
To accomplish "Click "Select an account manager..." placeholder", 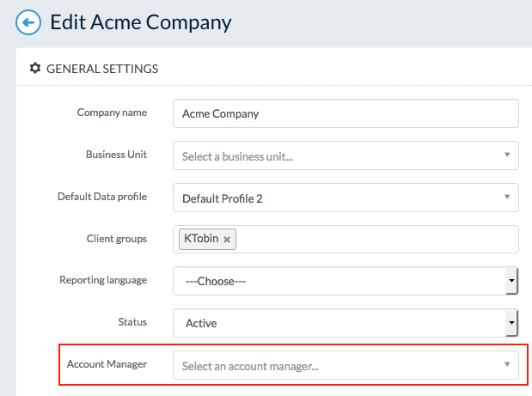I will tap(250, 366).
